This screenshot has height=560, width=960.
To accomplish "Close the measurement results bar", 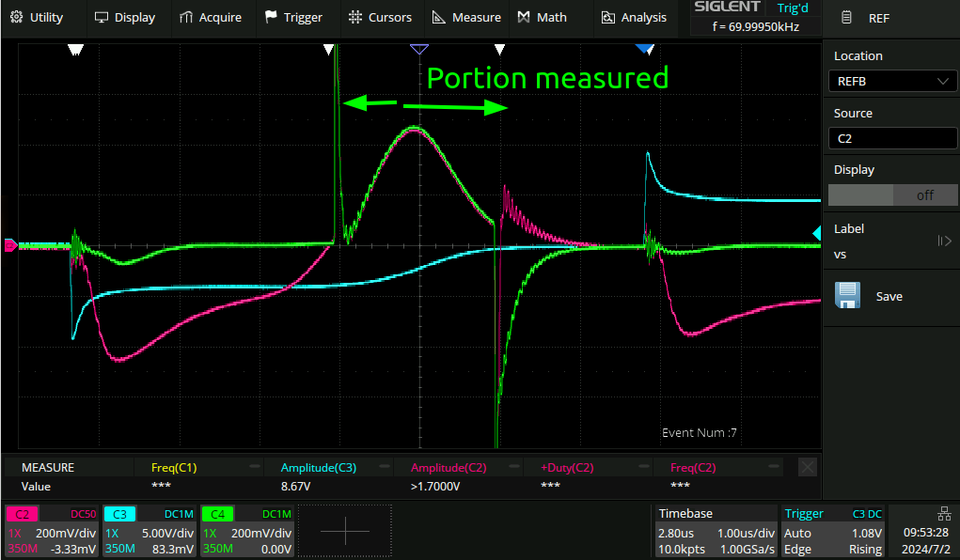I will (x=807, y=467).
